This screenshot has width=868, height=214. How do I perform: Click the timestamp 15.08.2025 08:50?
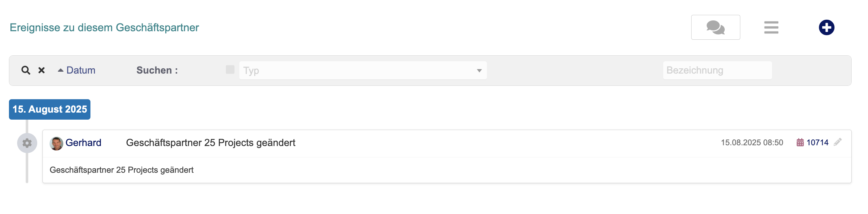click(x=752, y=143)
